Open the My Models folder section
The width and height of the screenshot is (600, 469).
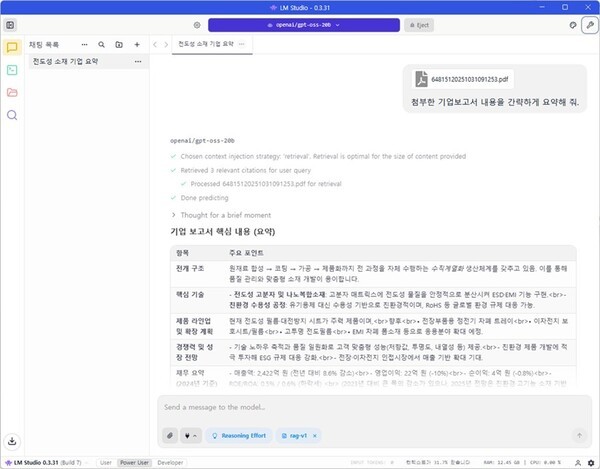(x=12, y=92)
